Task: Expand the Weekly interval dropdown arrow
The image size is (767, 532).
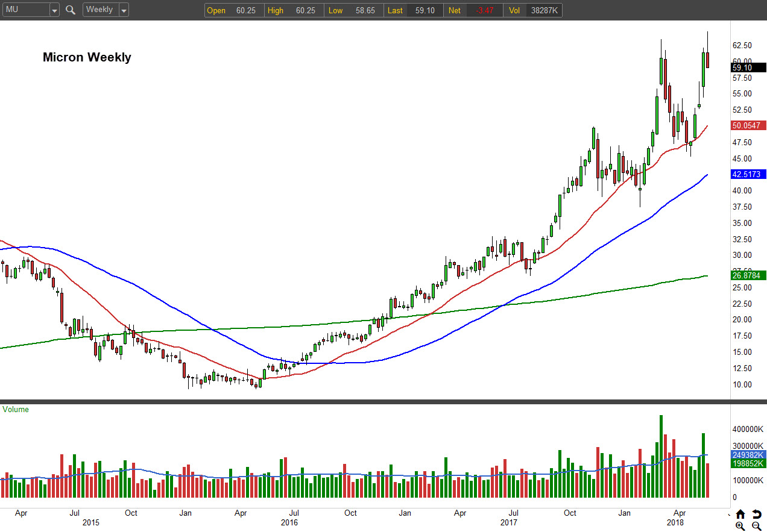Action: tap(124, 10)
